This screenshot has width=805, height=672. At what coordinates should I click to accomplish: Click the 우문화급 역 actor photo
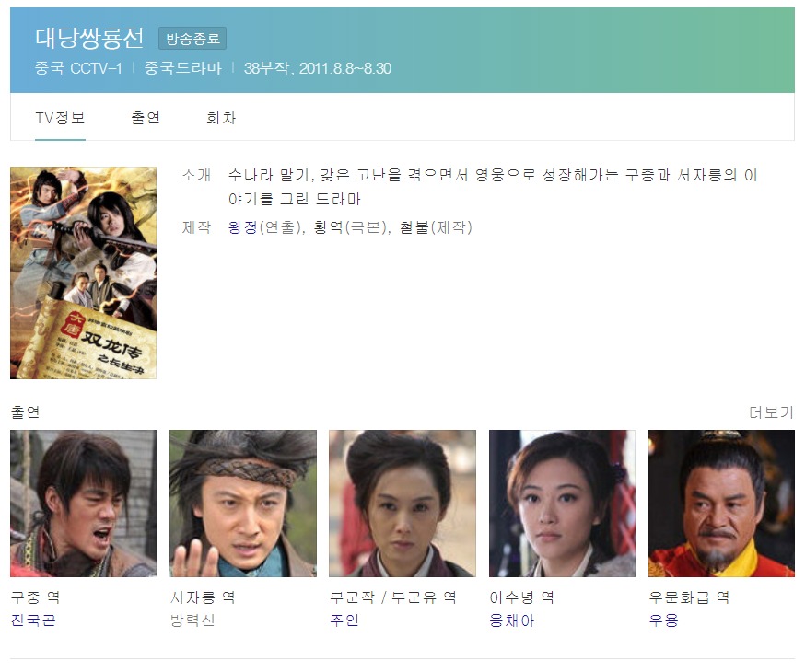721,504
